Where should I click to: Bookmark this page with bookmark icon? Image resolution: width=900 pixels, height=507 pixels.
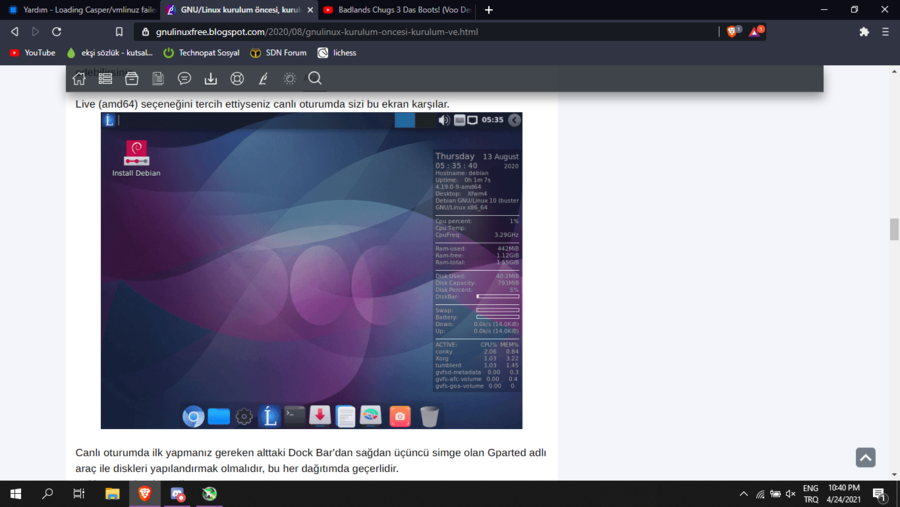click(x=119, y=32)
